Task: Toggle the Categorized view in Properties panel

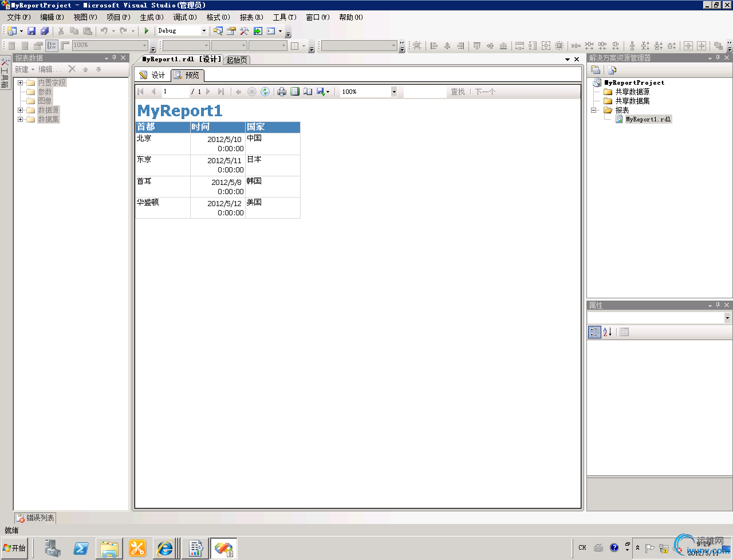Action: pyautogui.click(x=594, y=332)
